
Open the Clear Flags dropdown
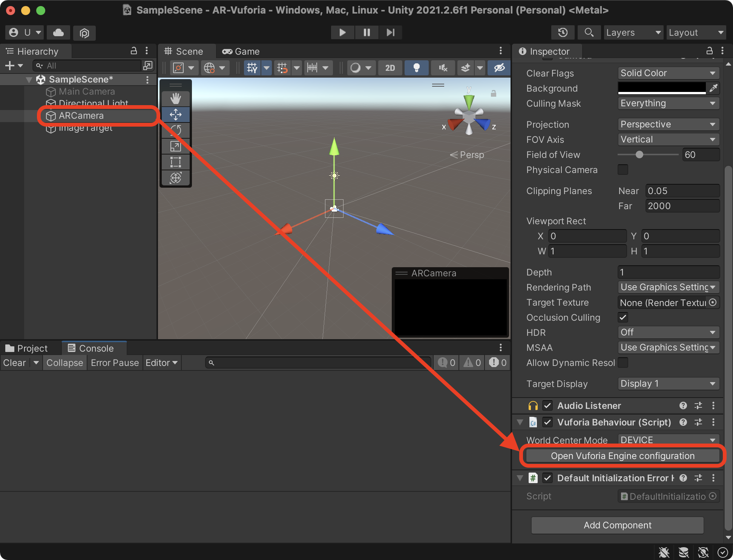coord(668,73)
